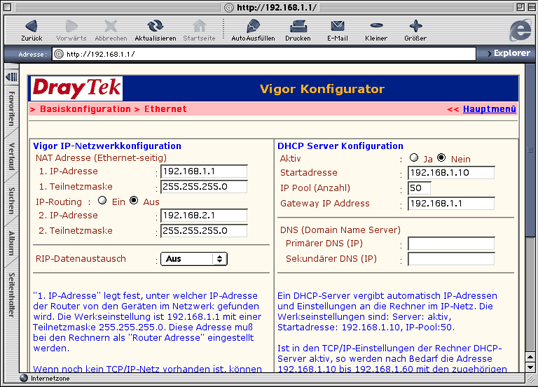Click the NAT Adresse (Ethernet-seitig) label
Screen dimensions: 538x387
pyautogui.click(x=101, y=158)
